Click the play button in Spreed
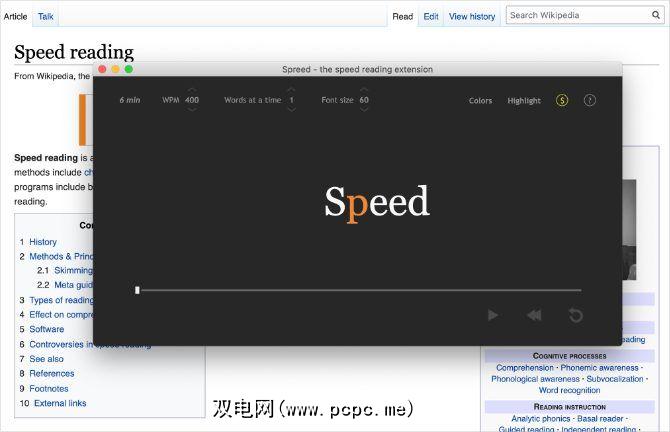Image resolution: width=670 pixels, height=432 pixels. click(x=492, y=315)
